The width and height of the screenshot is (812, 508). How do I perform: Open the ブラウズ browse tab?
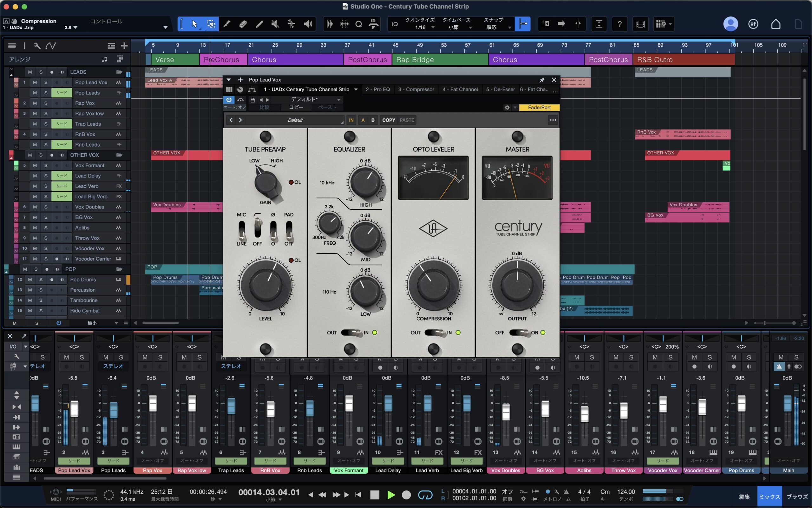pos(797,497)
